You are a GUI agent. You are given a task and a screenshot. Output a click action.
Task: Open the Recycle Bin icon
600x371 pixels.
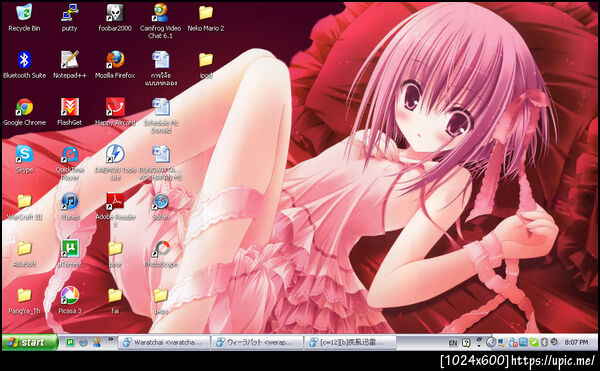click(x=24, y=17)
